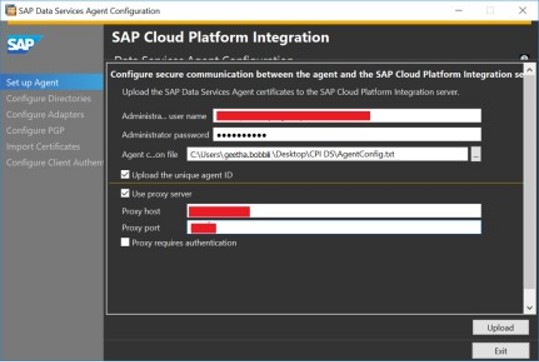The width and height of the screenshot is (539, 362).
Task: Click scrollbar up arrow in configuration panel
Action: click(529, 70)
